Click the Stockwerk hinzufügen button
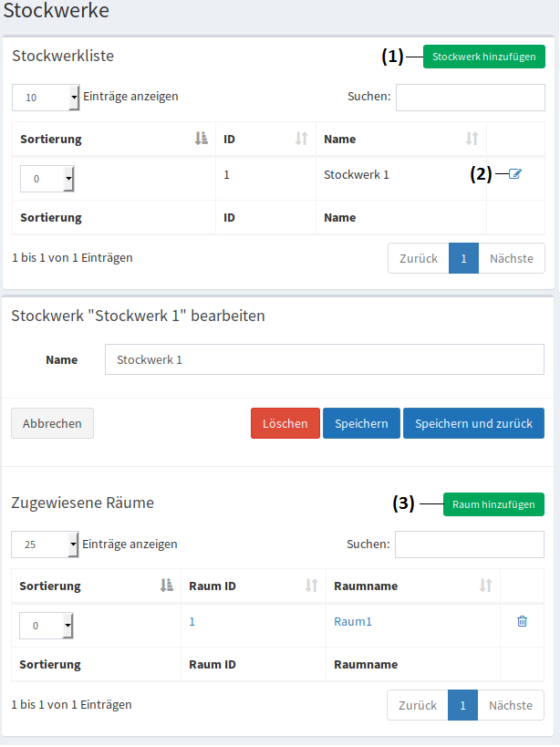 483,57
